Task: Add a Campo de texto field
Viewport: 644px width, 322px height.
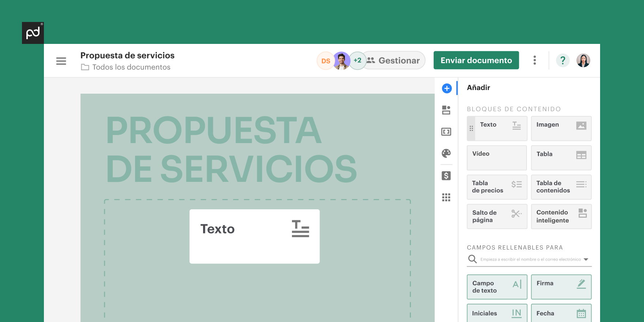Action: [497, 287]
